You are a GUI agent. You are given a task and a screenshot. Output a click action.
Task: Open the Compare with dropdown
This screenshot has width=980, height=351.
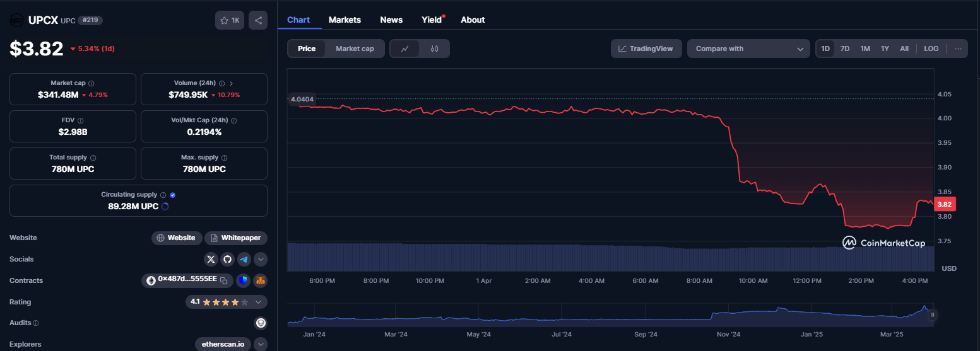point(748,49)
